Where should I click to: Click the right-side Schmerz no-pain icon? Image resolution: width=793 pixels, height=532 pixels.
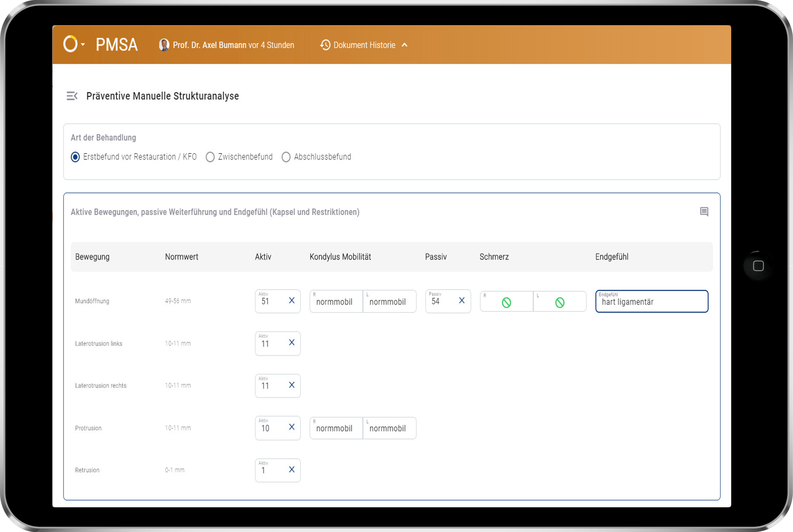pos(506,302)
